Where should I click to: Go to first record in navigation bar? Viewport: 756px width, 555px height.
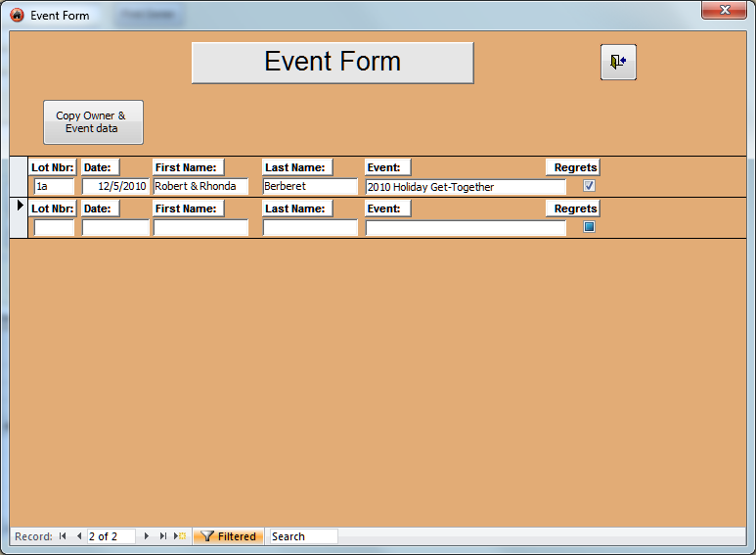coord(63,536)
